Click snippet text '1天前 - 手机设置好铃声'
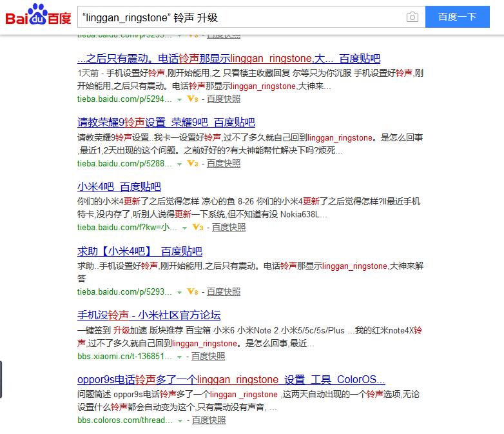The height and width of the screenshot is (434, 504). (121, 73)
